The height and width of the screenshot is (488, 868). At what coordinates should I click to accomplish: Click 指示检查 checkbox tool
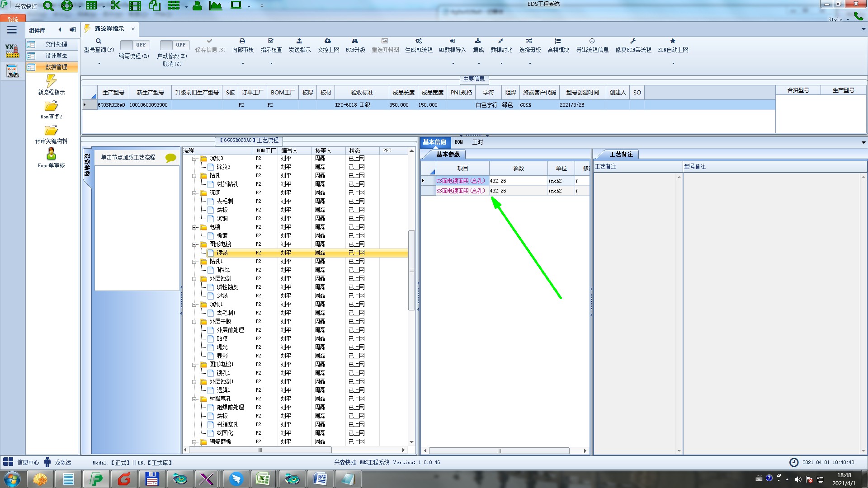[x=271, y=45]
